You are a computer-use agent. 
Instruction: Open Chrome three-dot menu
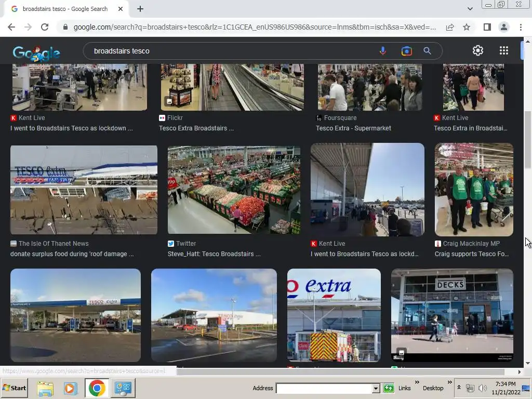coord(521,27)
